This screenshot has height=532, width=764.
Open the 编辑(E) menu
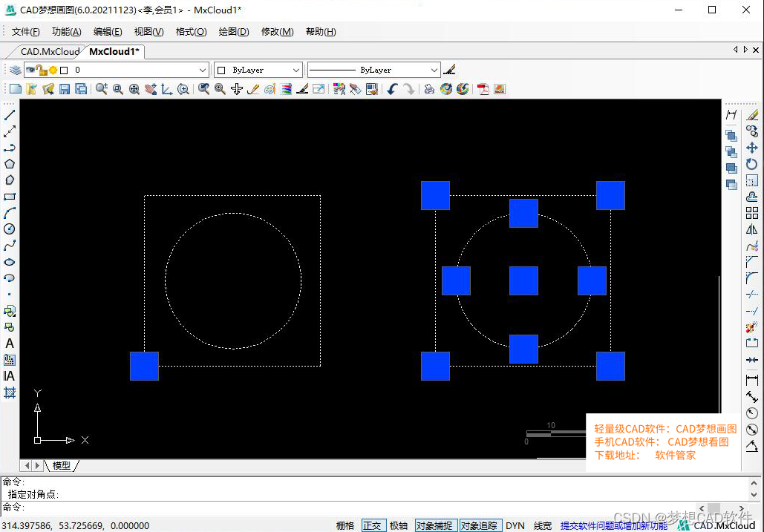click(108, 32)
